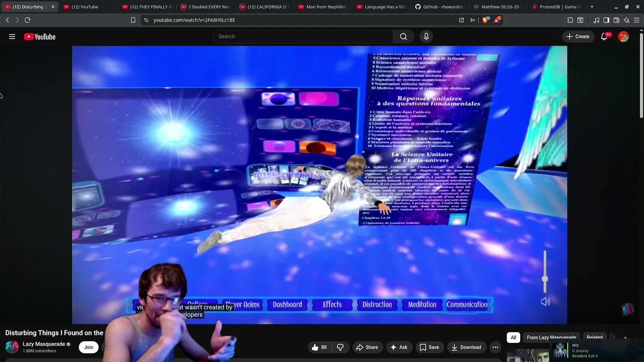Select the All filter chip
This screenshot has width=644, height=362.
tap(513, 337)
